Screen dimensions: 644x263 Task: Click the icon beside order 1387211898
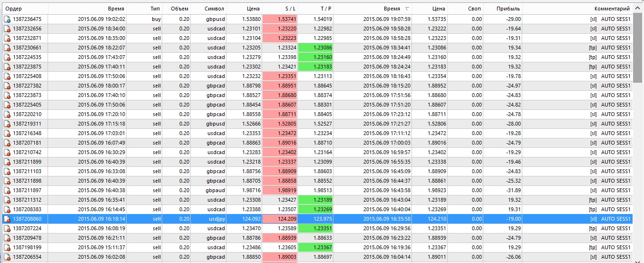(7, 181)
